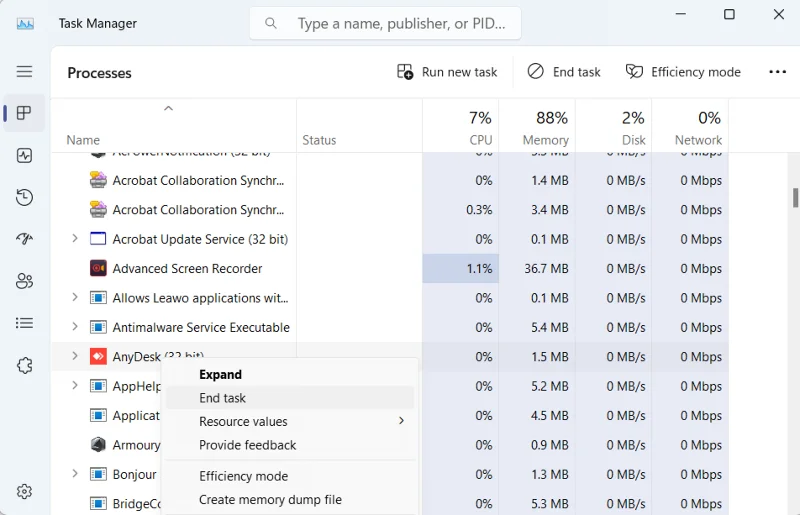Expand the Bonjour process row
Screen dimensions: 800x515
[75, 474]
